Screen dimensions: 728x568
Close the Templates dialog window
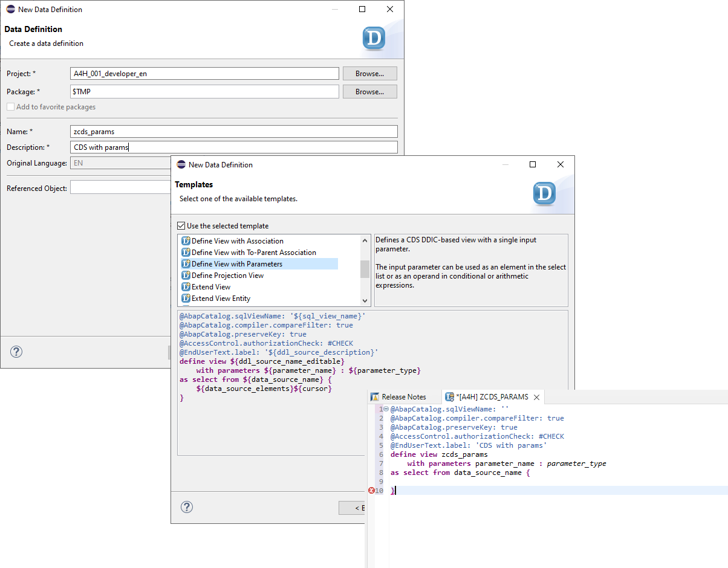click(561, 164)
